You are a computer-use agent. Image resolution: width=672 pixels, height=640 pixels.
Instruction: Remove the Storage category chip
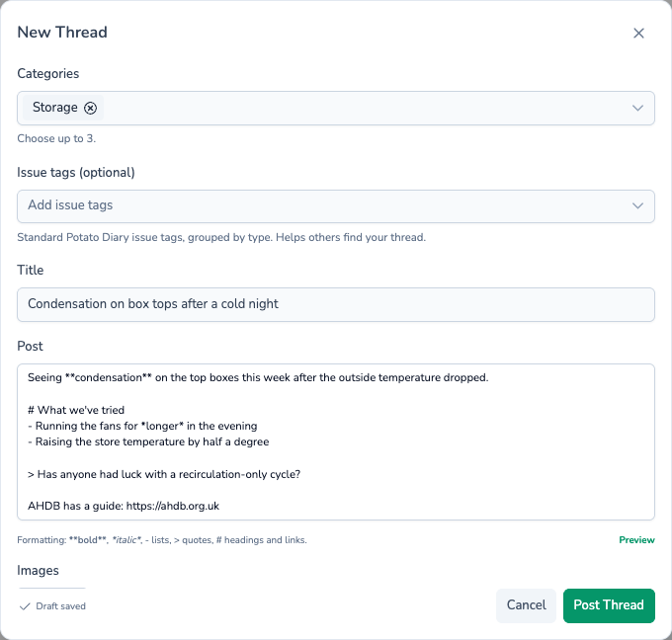(x=90, y=108)
